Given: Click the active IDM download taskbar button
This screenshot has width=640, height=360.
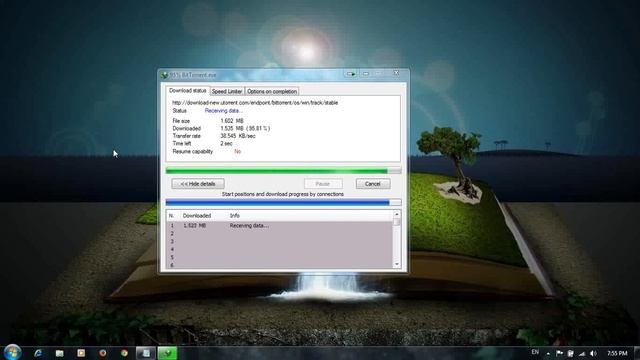Looking at the screenshot, I should pyautogui.click(x=167, y=353).
